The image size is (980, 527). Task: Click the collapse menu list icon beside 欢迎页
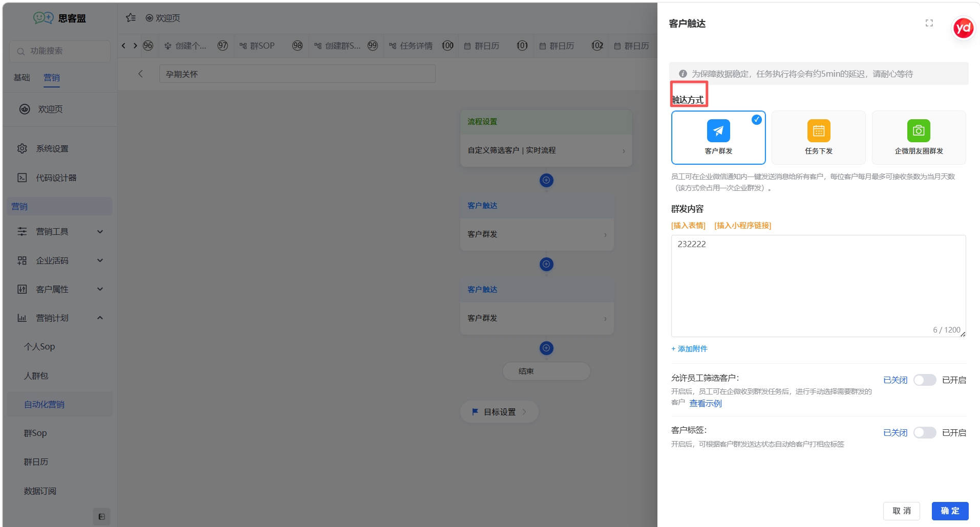click(x=131, y=18)
